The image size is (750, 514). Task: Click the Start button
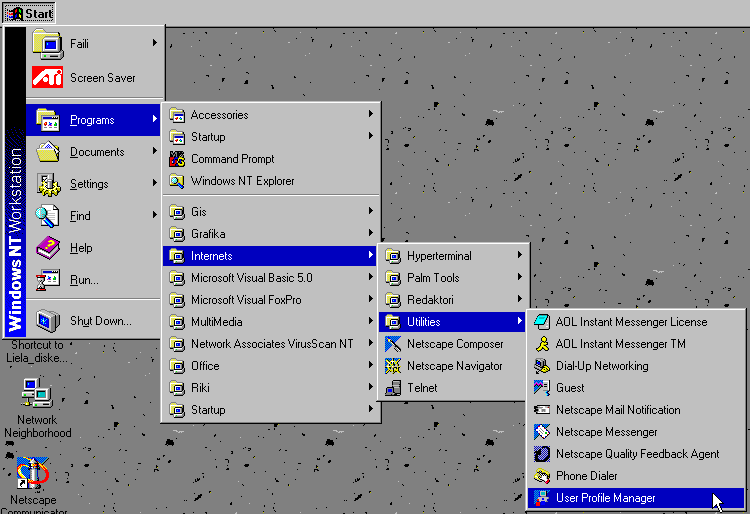point(29,13)
